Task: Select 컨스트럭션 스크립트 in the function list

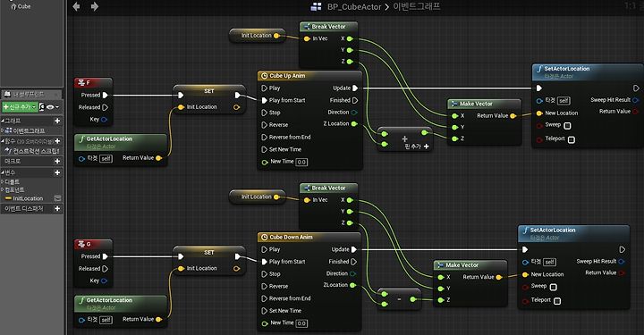Action: (32, 151)
